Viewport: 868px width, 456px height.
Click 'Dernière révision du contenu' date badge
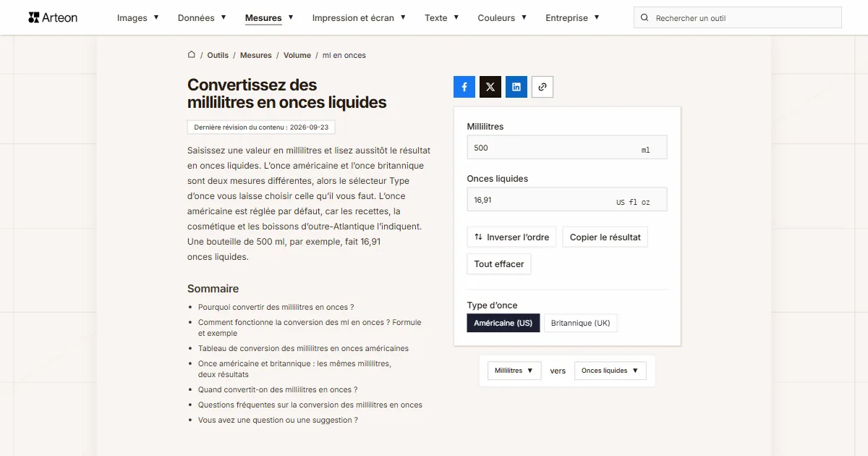(261, 127)
